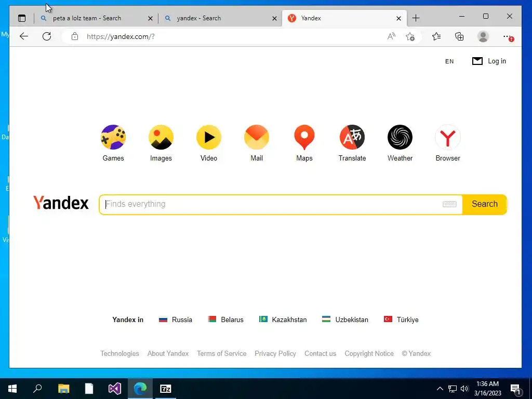This screenshot has height=399, width=532.
Task: Open Yandex Browser service icon
Action: (448, 137)
